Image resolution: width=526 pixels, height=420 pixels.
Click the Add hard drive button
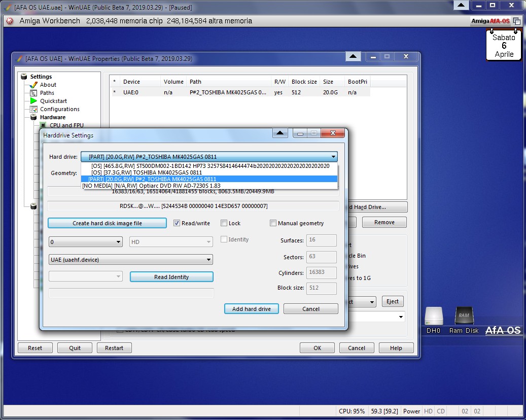pos(252,309)
